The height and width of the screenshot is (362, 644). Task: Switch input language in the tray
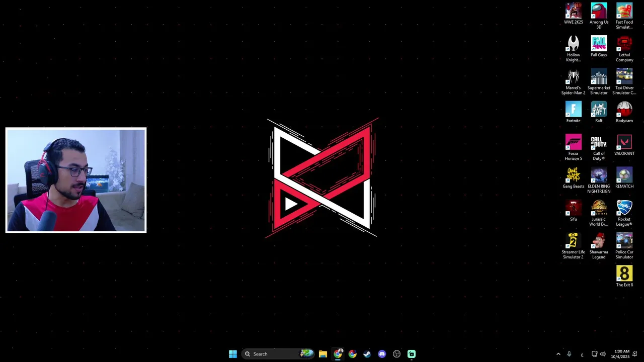tap(582, 354)
